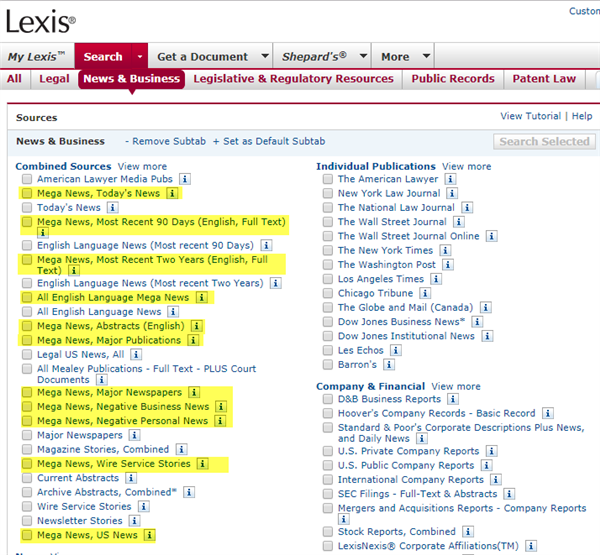The image size is (600, 555).
Task: Open info icon for Mega News, Abstracts (English)
Action: click(197, 326)
